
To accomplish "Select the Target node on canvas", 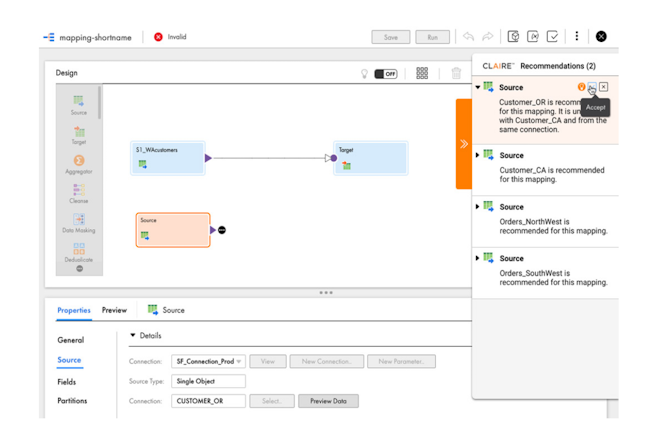I will pyautogui.click(x=371, y=158).
